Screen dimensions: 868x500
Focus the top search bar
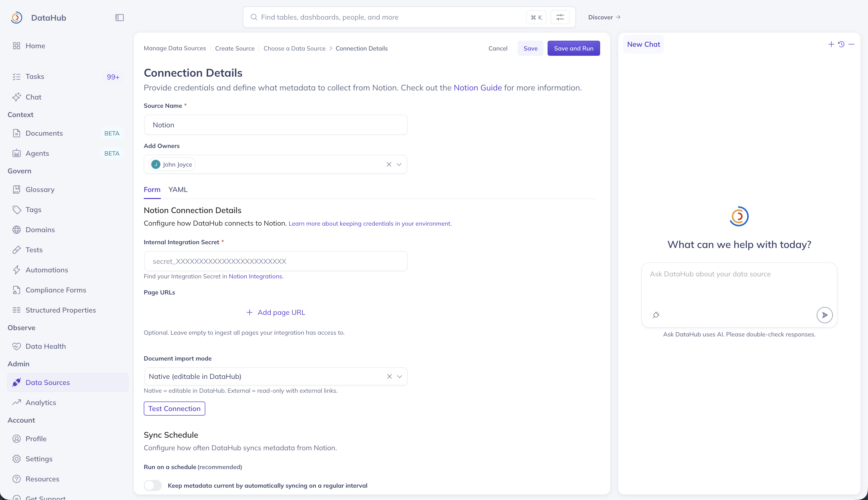pos(409,17)
